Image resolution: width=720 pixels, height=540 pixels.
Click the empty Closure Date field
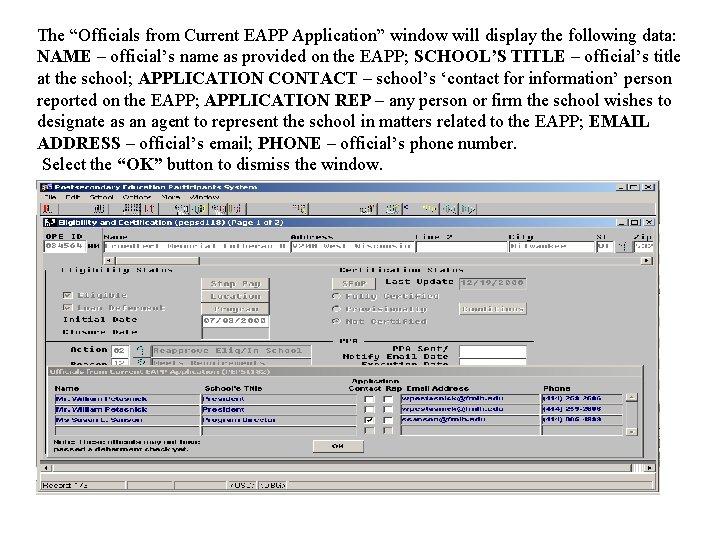236,332
